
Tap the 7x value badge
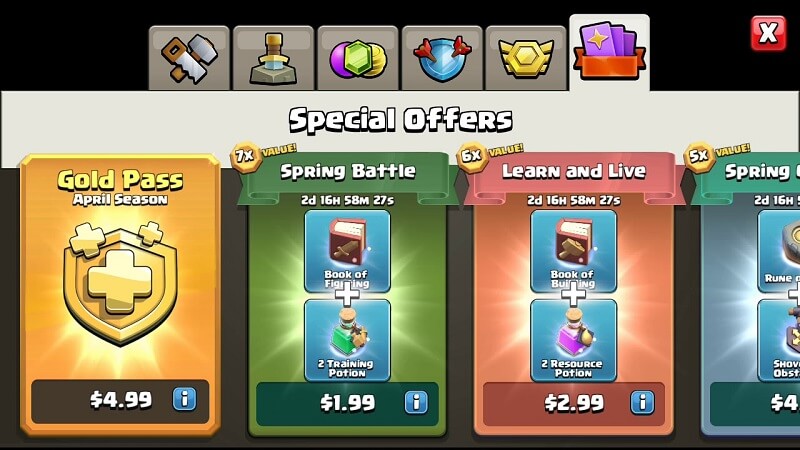[246, 156]
